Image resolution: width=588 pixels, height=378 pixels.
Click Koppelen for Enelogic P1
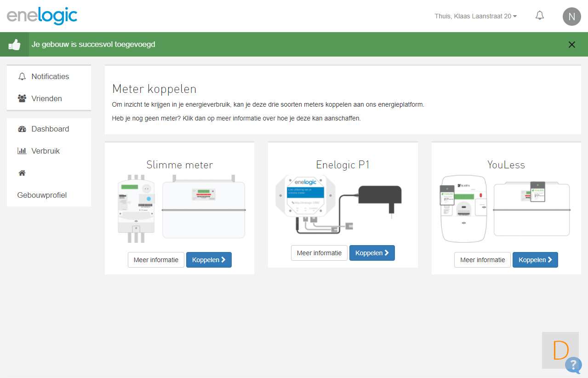click(x=372, y=253)
